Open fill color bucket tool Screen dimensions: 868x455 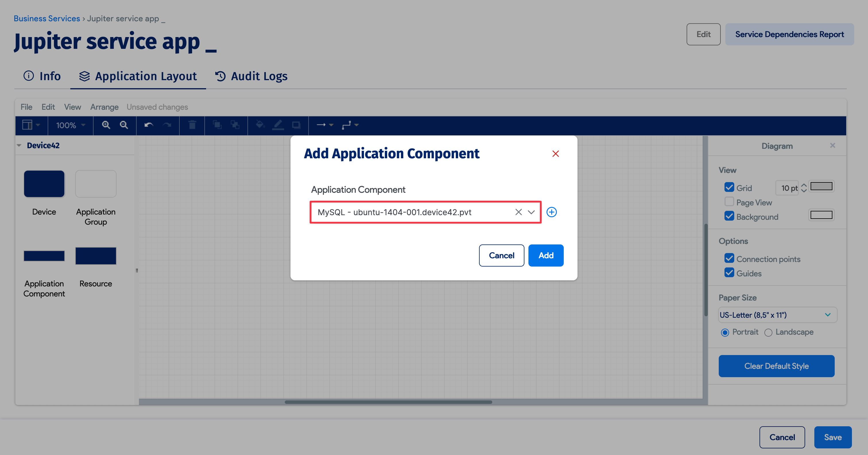click(260, 125)
